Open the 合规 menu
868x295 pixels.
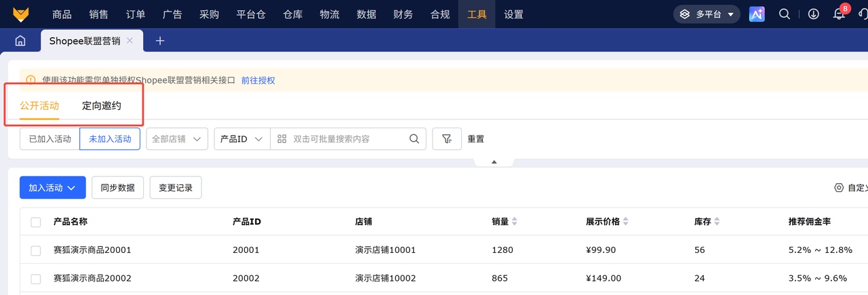tap(440, 14)
